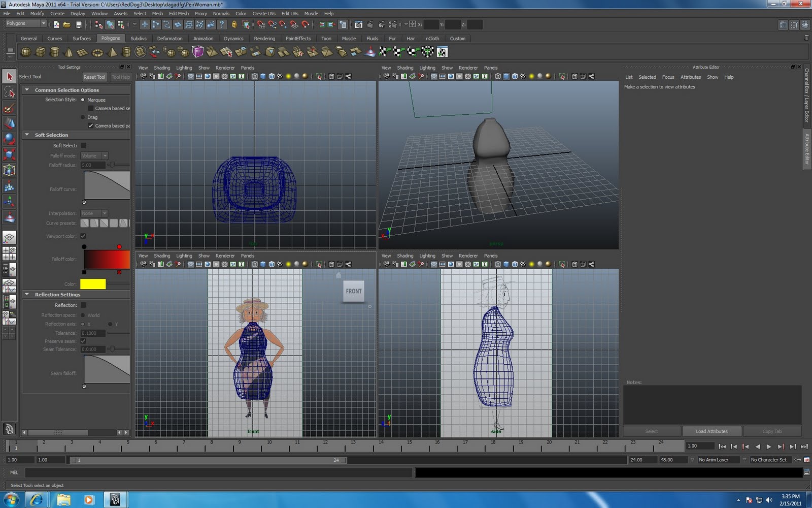Click the Load Attributes button
The width and height of the screenshot is (812, 508).
coord(712,431)
